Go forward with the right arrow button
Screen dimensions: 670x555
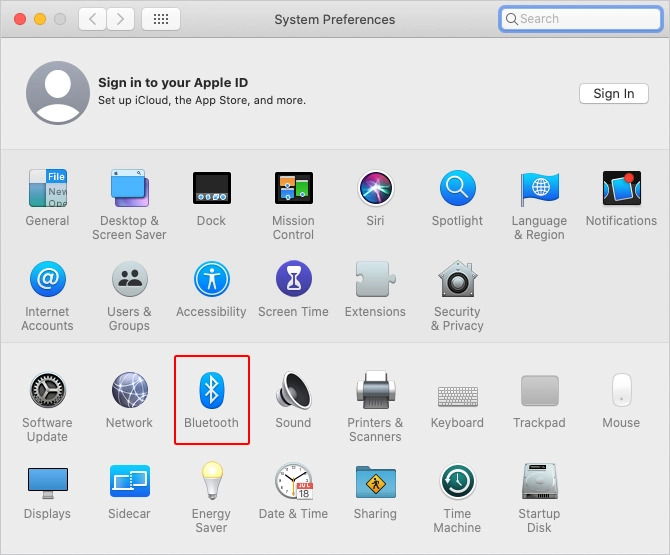click(120, 19)
